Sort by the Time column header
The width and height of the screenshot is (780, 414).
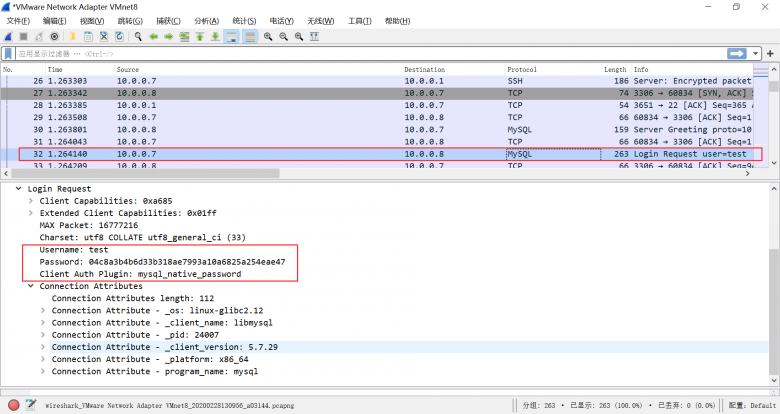[80, 69]
